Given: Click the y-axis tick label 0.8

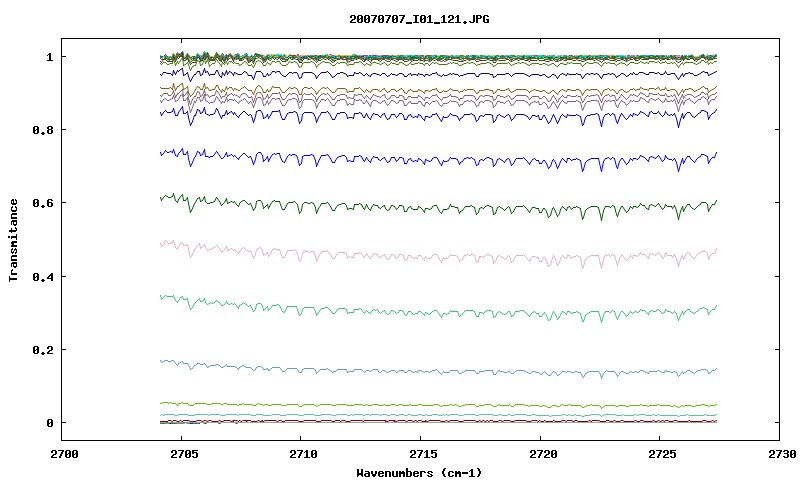Looking at the screenshot, I should [43, 130].
